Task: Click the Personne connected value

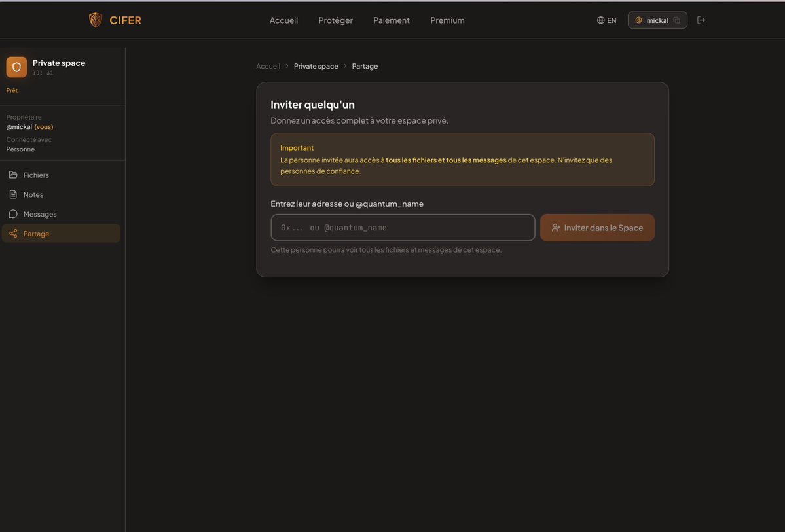Action: tap(20, 149)
